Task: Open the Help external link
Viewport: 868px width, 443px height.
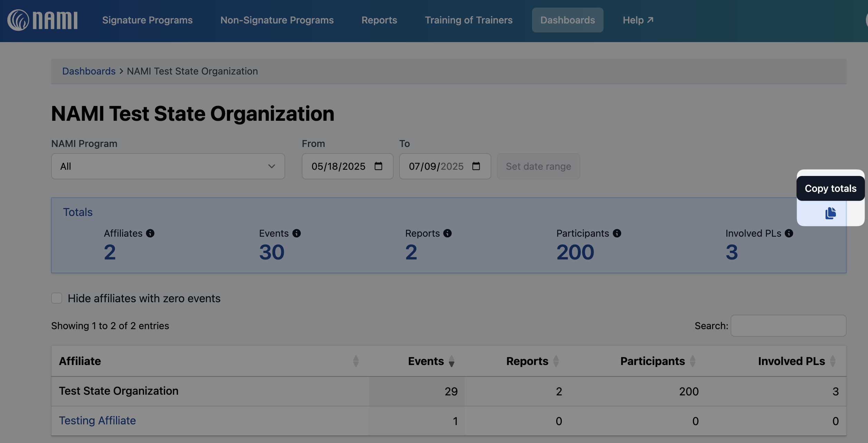Action: coord(638,20)
